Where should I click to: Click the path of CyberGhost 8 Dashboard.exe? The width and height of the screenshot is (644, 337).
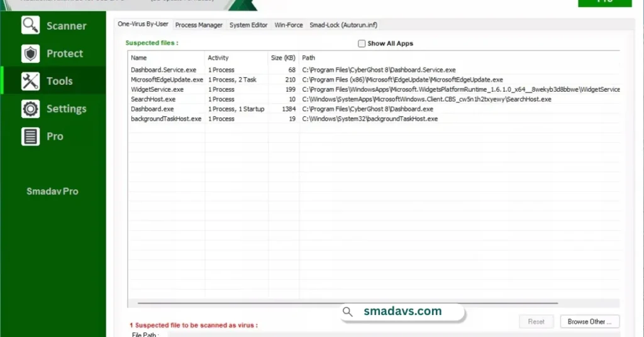coord(367,109)
